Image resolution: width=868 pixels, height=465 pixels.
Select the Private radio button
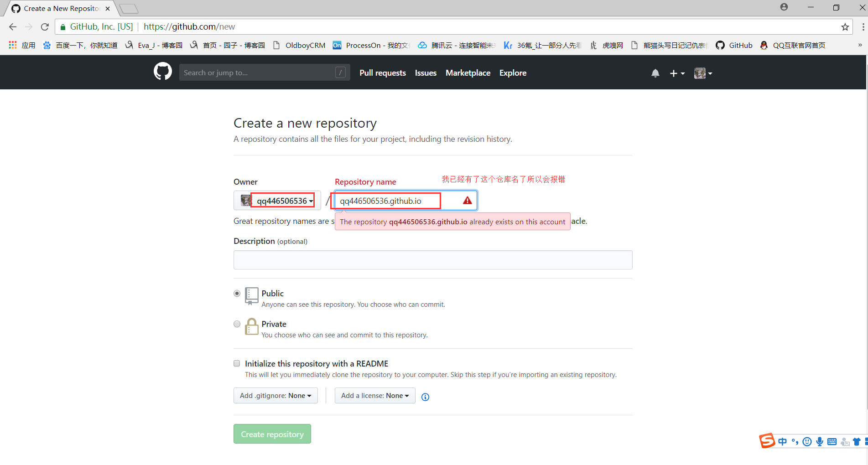[237, 324]
